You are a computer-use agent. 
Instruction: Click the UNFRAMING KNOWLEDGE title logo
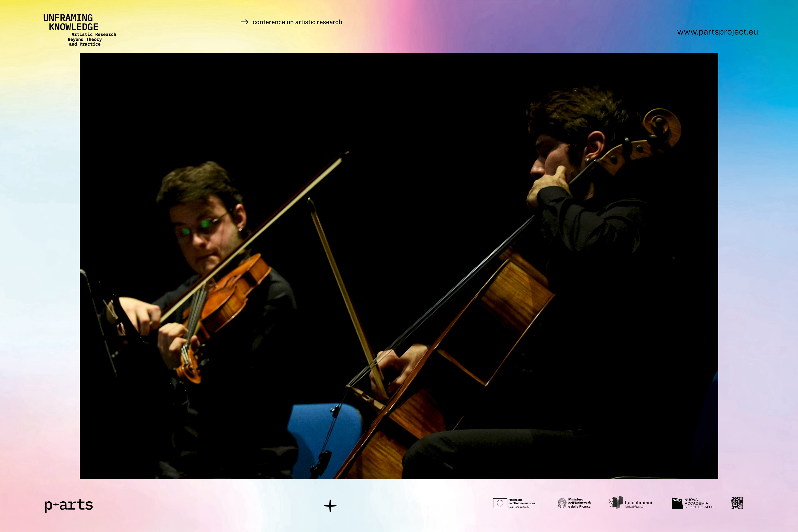71,22
